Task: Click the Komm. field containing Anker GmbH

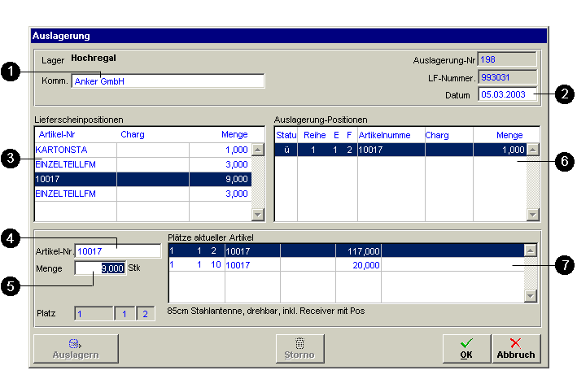Action: click(168, 81)
